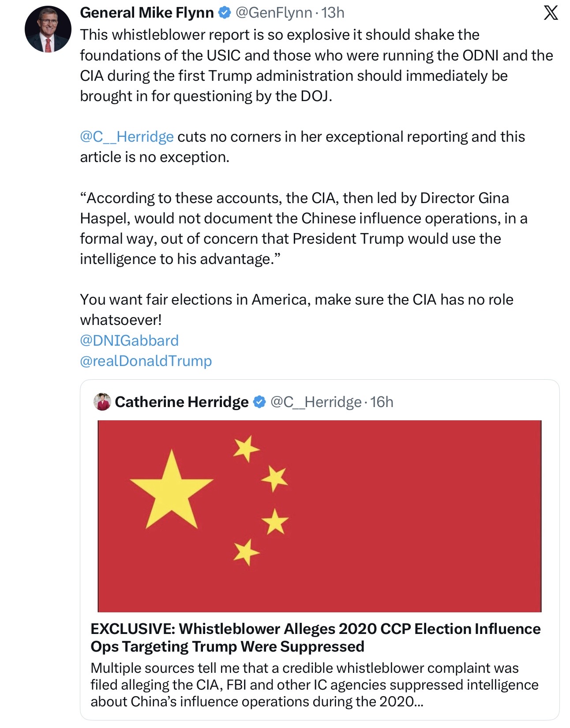
Task: Click the paragraph beginning "This whistleblower report"
Action: tap(316, 65)
